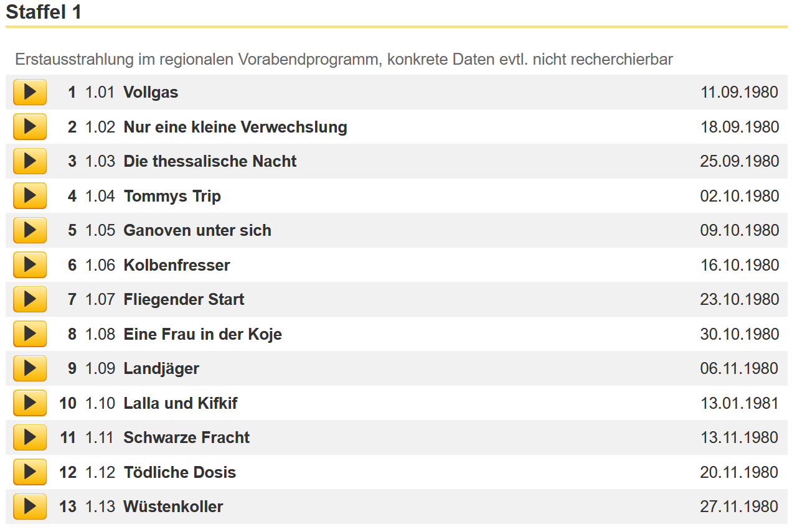The height and width of the screenshot is (532, 792).
Task: Click air date 13.01.1981
Action: pos(739,403)
